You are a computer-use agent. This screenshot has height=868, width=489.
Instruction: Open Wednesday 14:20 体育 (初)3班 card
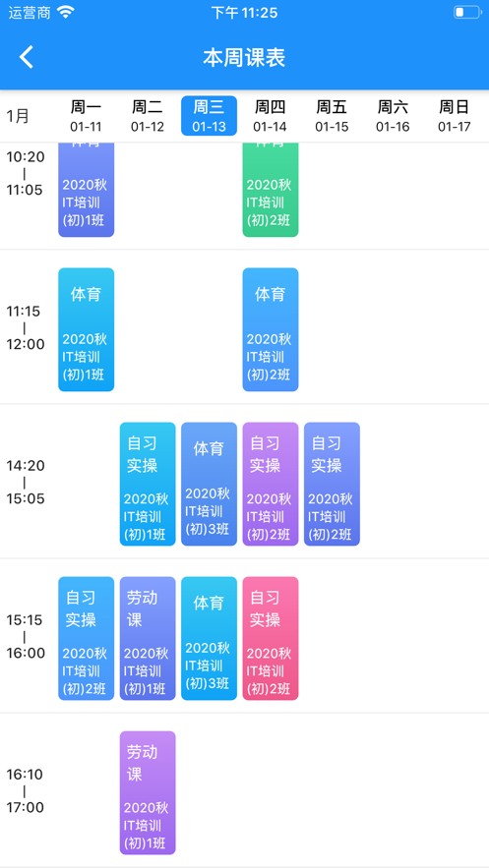(x=209, y=485)
